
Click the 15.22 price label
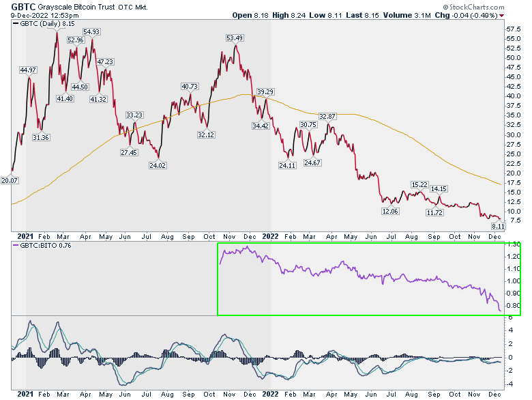(x=419, y=185)
